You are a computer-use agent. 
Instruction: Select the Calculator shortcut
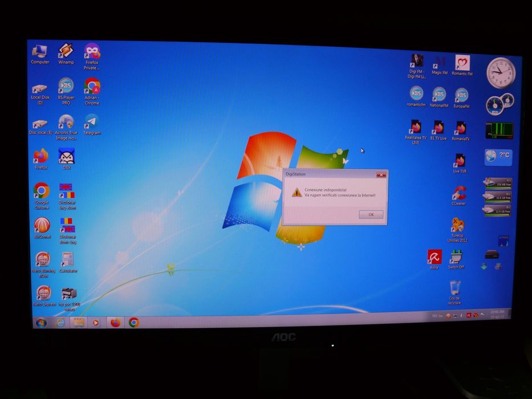coord(68,263)
